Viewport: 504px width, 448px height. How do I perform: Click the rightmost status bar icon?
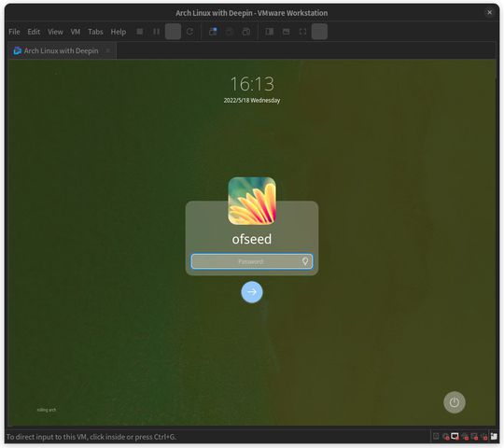tap(494, 436)
